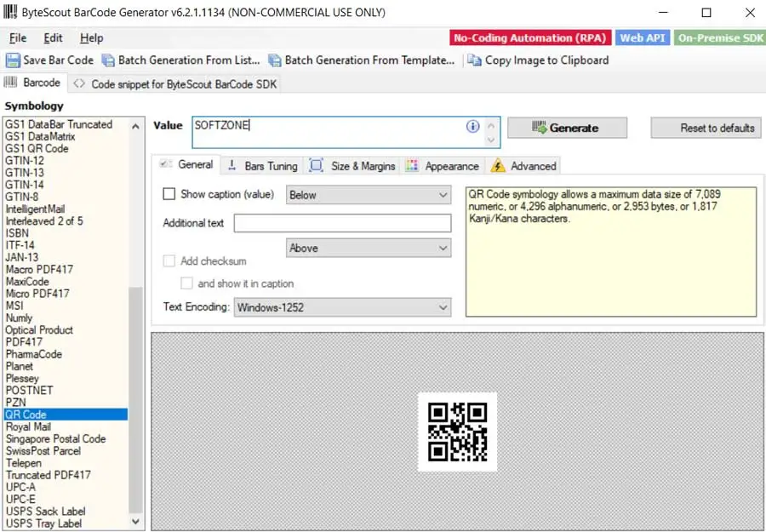Click the Batch Generation From List icon
The height and width of the screenshot is (532, 766).
(x=108, y=60)
